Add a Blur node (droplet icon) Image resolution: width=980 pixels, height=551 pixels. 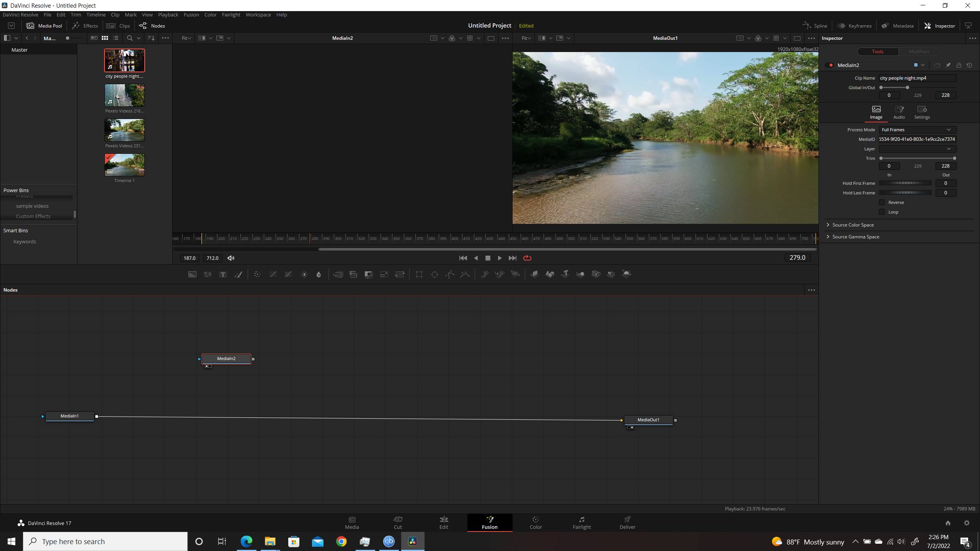318,274
